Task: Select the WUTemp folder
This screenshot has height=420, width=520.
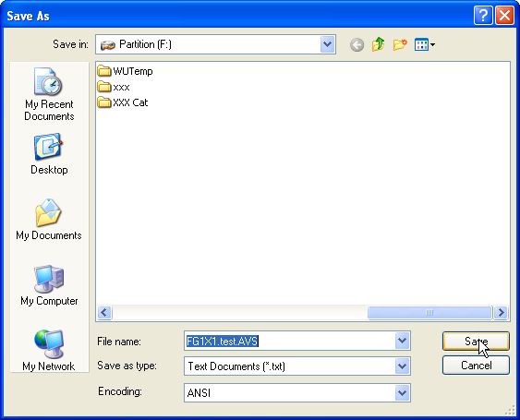Action: (125, 71)
